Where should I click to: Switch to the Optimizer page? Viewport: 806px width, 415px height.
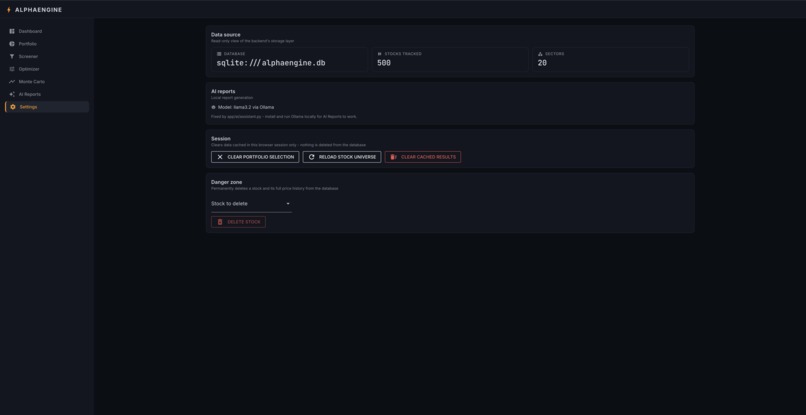coord(47,69)
